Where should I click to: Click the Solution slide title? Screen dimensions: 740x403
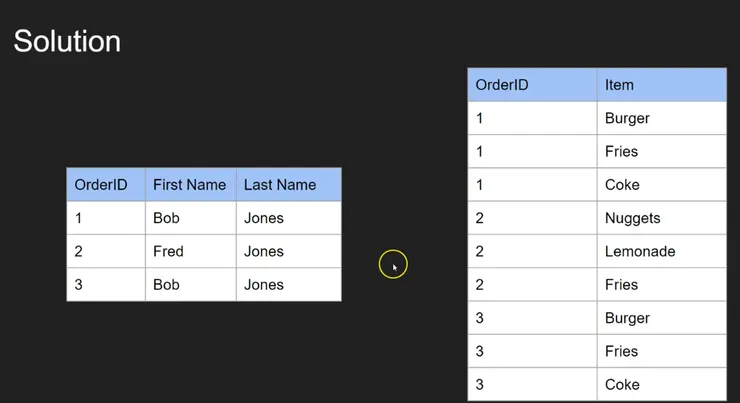[67, 41]
